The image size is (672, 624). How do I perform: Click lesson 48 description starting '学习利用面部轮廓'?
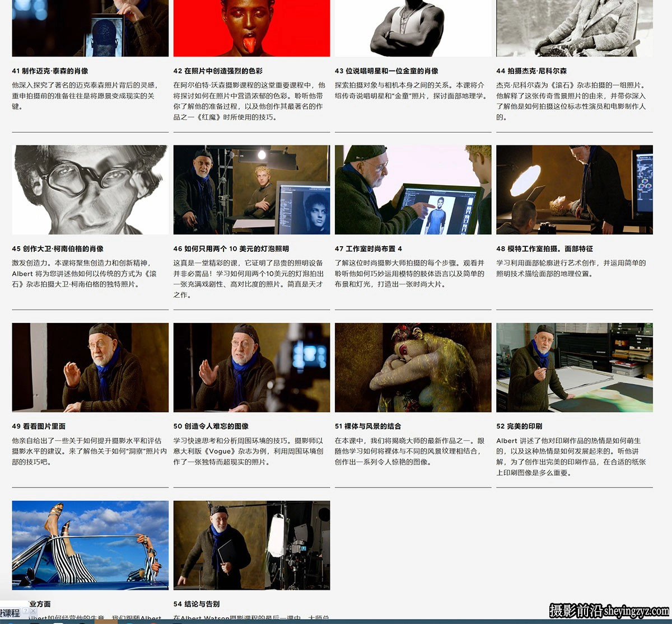tap(571, 268)
